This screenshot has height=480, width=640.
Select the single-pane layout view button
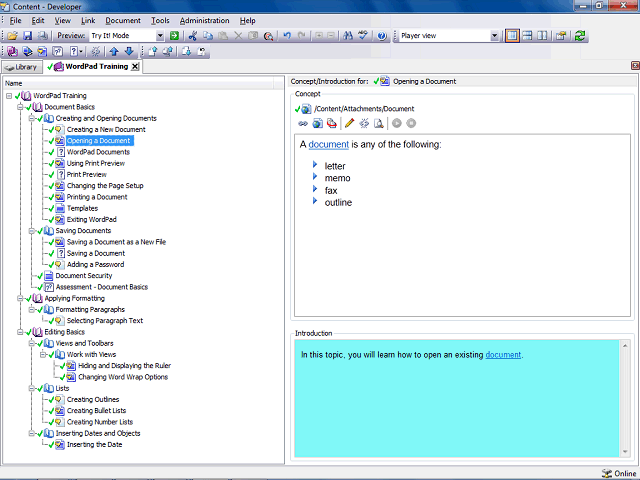click(512, 36)
